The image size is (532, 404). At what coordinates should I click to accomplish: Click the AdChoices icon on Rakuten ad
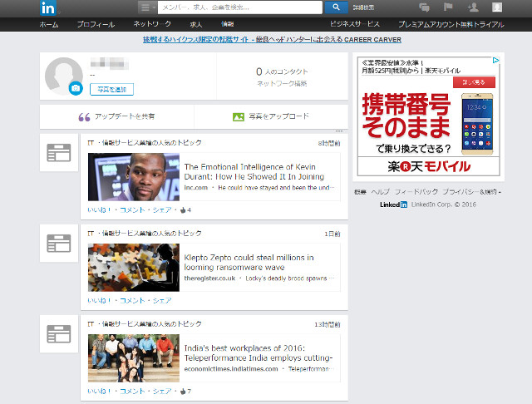point(495,61)
